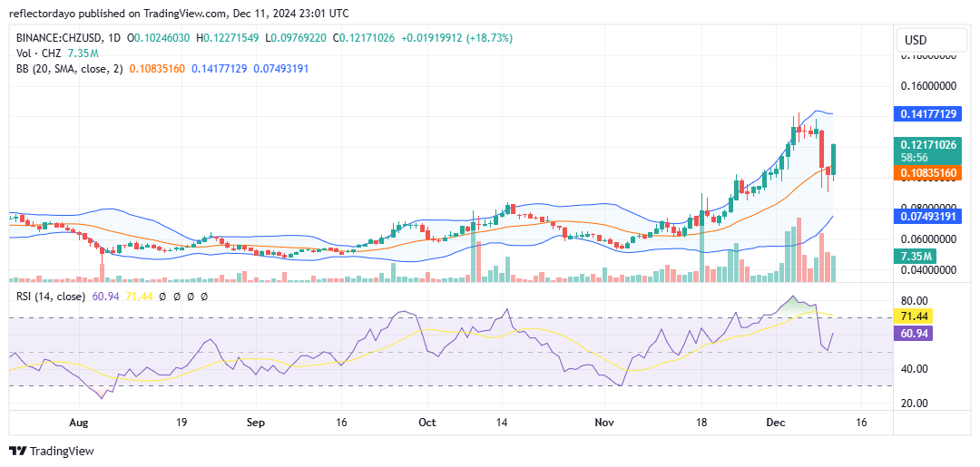Click the 1D timeframe label in the chart header
Viewport: 980px width, 467px height.
coord(113,38)
